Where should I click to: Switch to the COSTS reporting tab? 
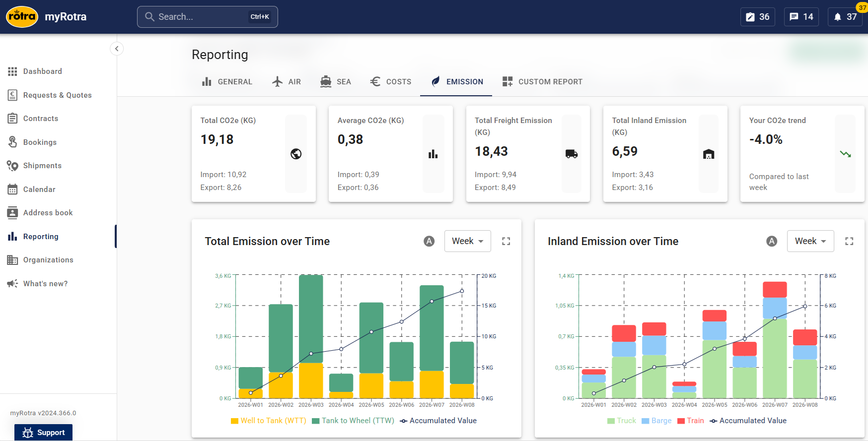coord(391,82)
